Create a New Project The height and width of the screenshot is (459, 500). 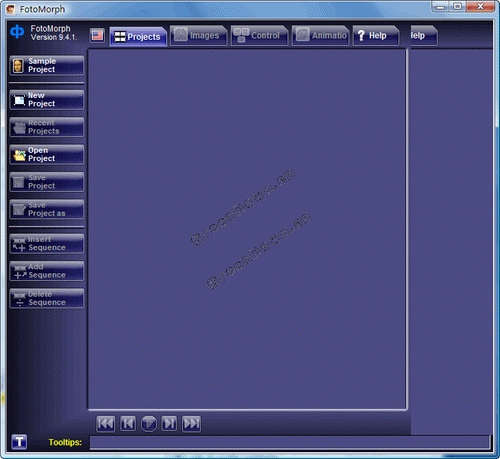47,100
